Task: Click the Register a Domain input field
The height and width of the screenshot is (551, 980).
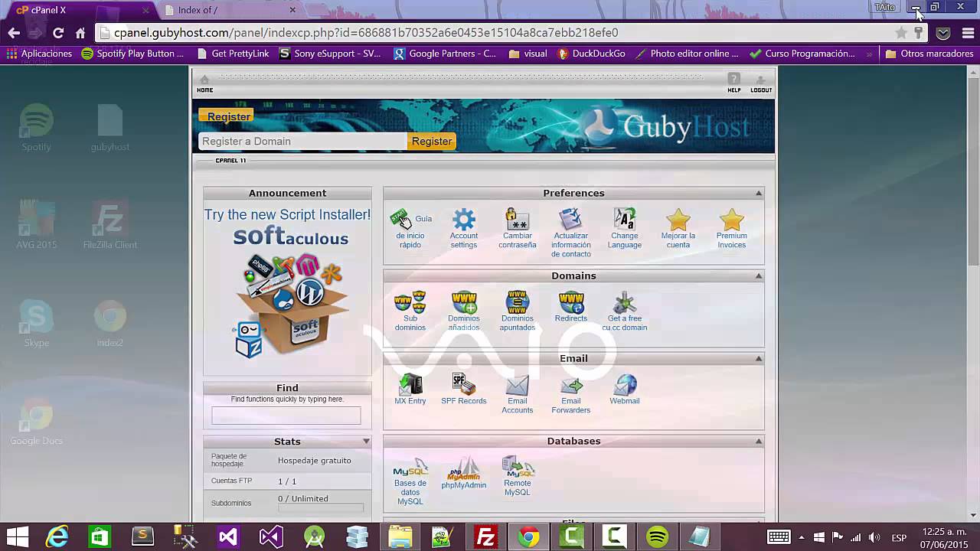Action: coord(302,141)
